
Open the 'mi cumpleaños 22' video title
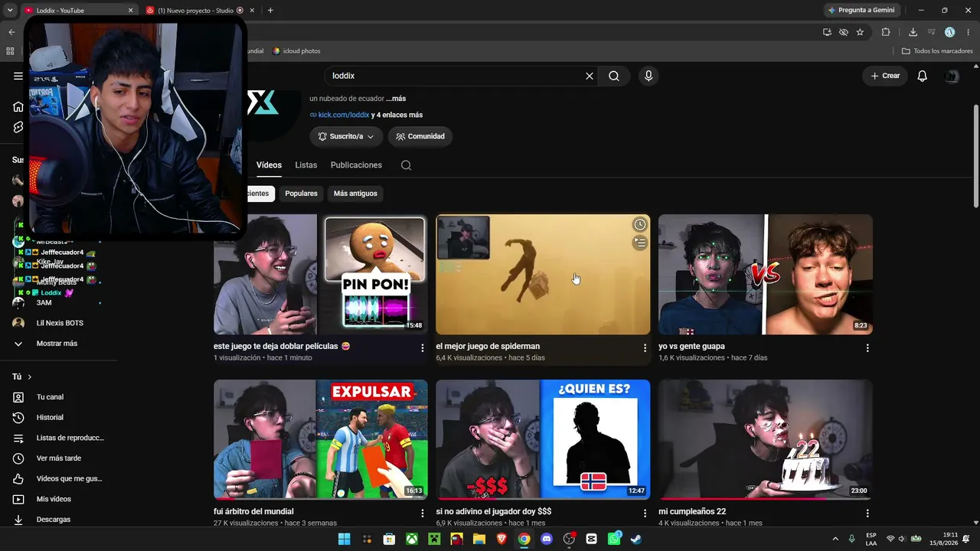point(692,512)
